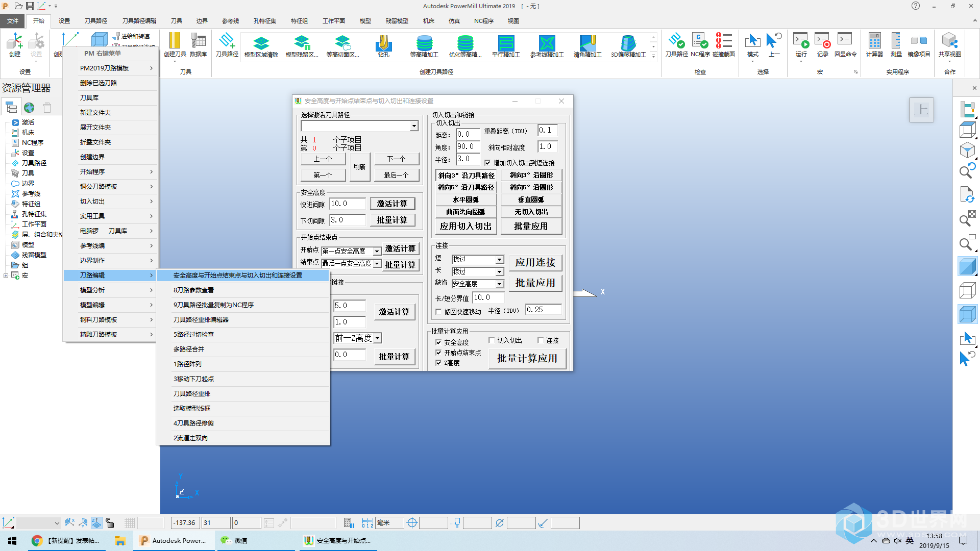
Task: Click the 角度 input field
Action: pos(468,146)
